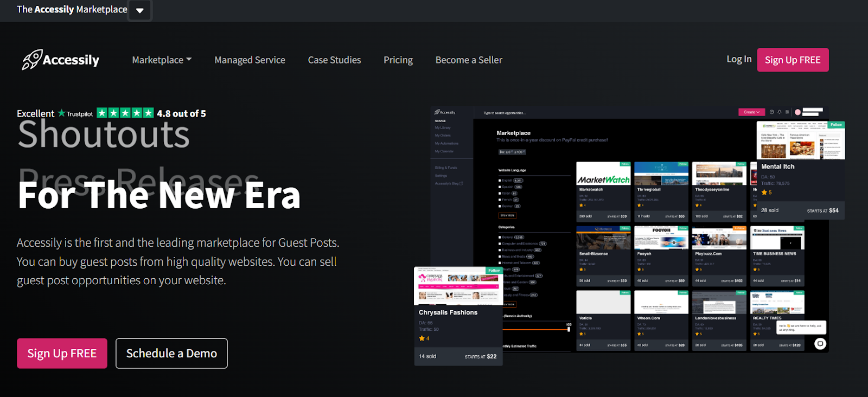
Task: Open the TIME BUSINESS NEWS listing card
Action: point(777,256)
